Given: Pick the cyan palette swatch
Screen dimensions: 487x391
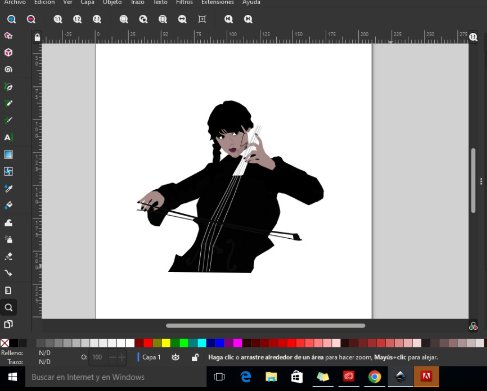Looking at the screenshot, I should pos(202,343).
